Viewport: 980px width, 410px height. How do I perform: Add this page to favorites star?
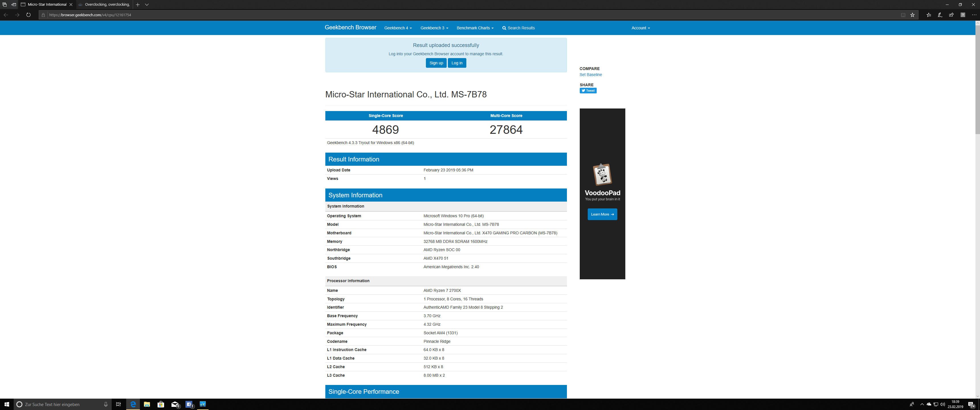[x=912, y=15]
